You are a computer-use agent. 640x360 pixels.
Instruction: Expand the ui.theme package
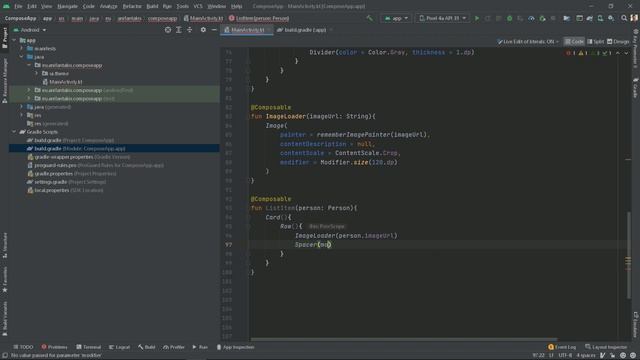(37, 73)
